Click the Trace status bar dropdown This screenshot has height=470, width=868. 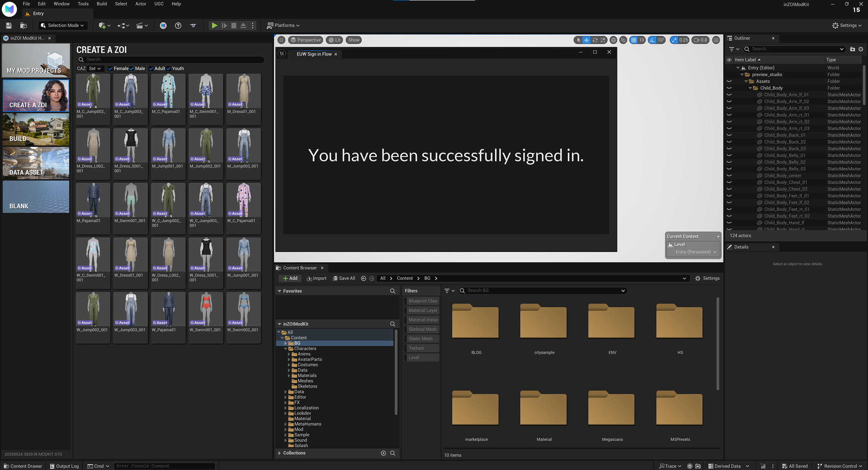tap(670, 466)
